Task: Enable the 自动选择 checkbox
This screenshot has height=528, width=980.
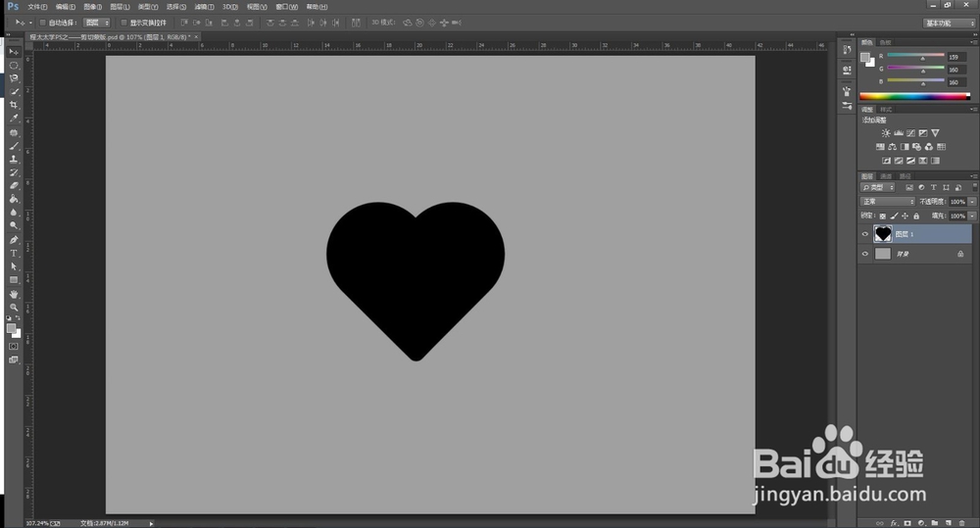Action: pyautogui.click(x=42, y=23)
